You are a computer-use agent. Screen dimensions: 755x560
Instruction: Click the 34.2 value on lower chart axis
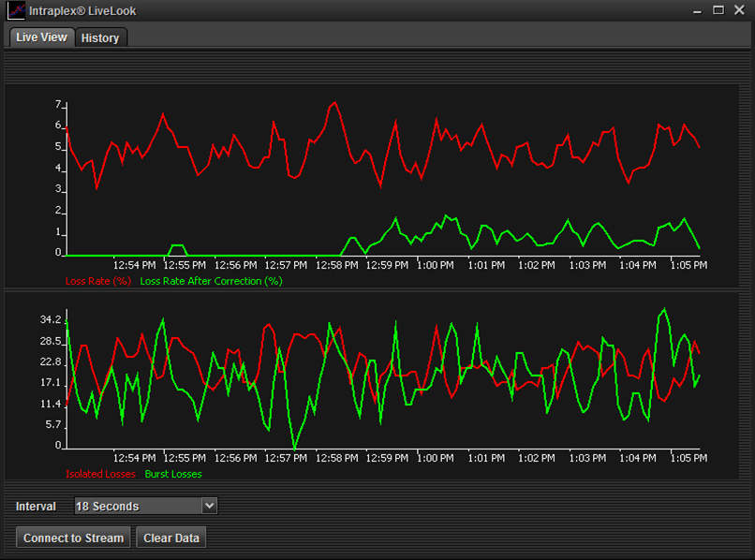pos(51,320)
